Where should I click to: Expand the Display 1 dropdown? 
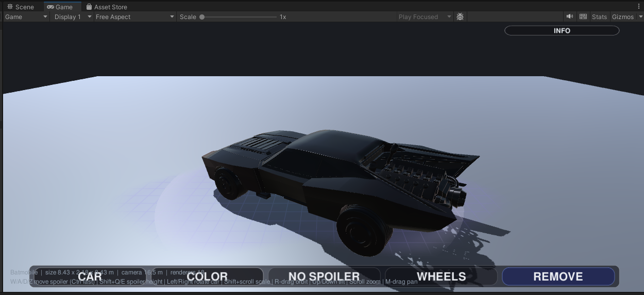coord(73,17)
